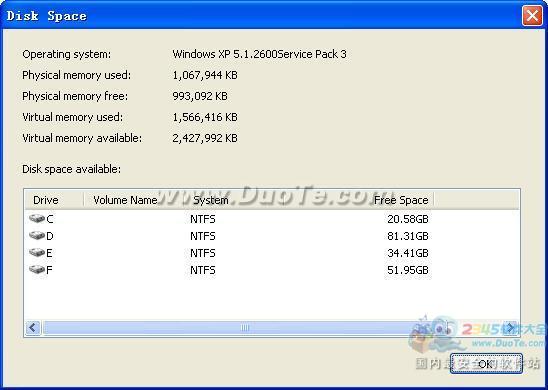Click the Disk Space window title
Screen dimensions: 548x390
click(46, 16)
